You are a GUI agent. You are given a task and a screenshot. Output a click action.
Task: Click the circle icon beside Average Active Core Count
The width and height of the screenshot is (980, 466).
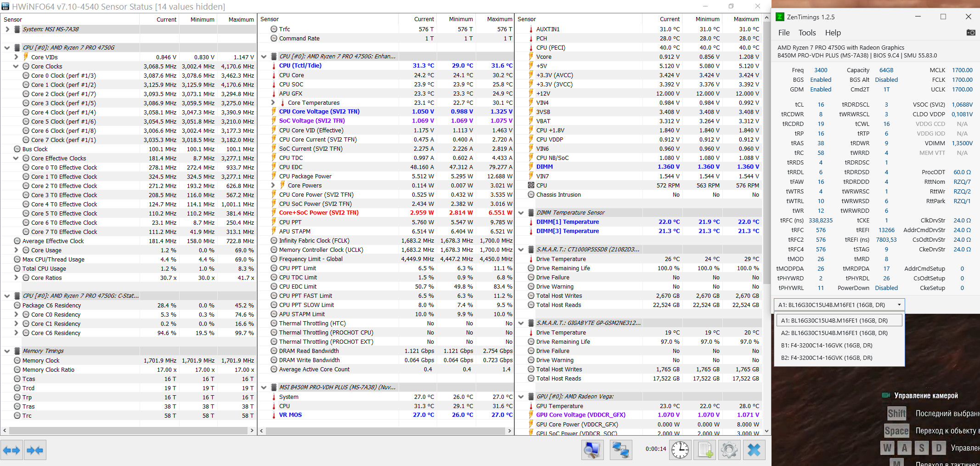coord(274,369)
